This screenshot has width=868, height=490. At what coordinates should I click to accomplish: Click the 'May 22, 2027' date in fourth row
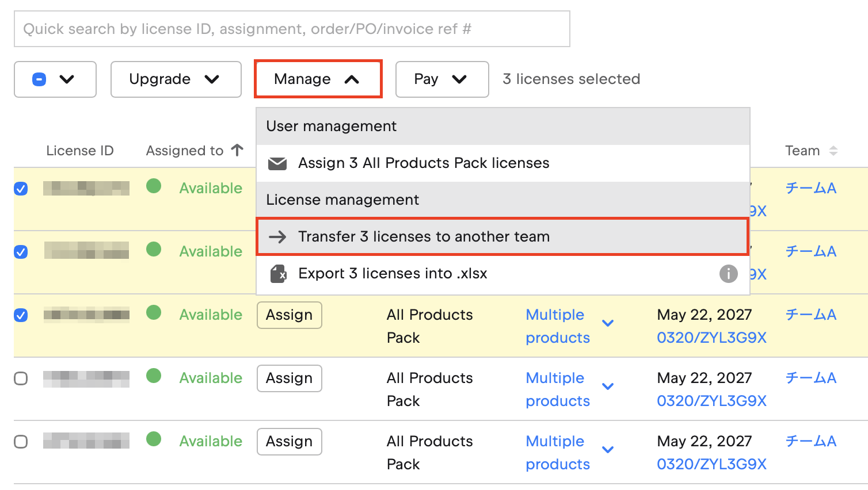(705, 378)
